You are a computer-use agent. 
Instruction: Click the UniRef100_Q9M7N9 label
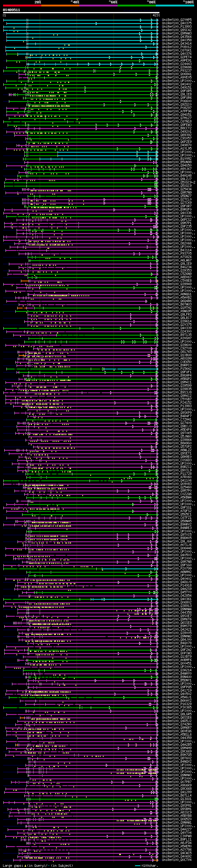(177, 193)
